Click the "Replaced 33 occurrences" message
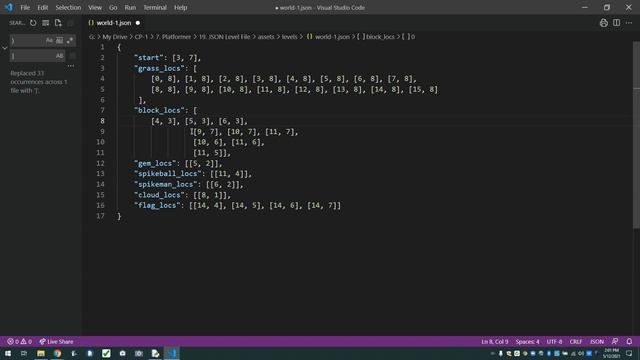 (39, 82)
